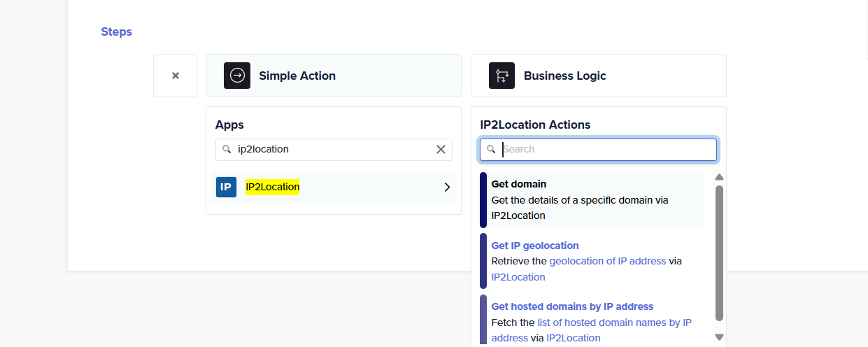Clear the ip2location app search text
868x347 pixels.
pos(441,149)
